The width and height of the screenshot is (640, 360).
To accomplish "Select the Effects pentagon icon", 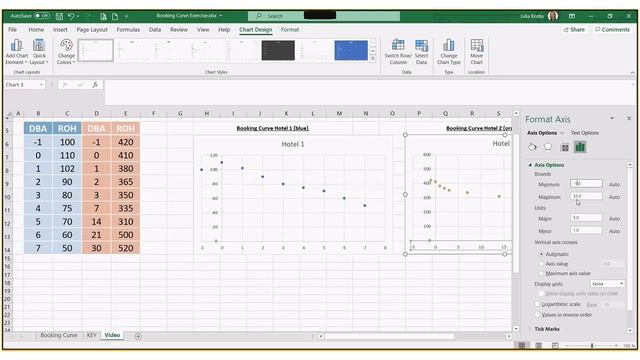I will (548, 147).
